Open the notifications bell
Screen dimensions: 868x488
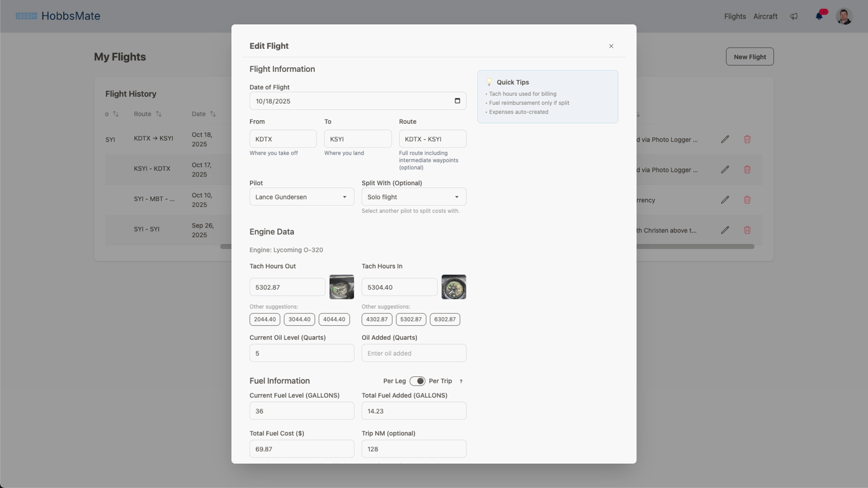[x=819, y=16]
